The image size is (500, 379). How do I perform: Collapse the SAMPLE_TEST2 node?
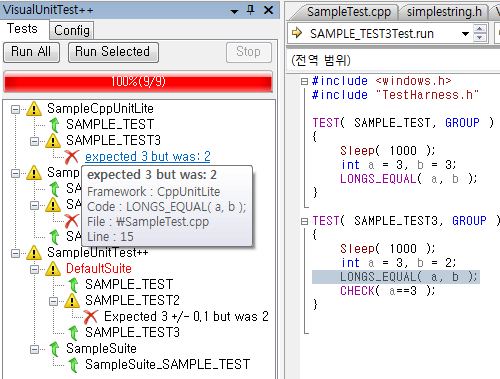coord(53,301)
